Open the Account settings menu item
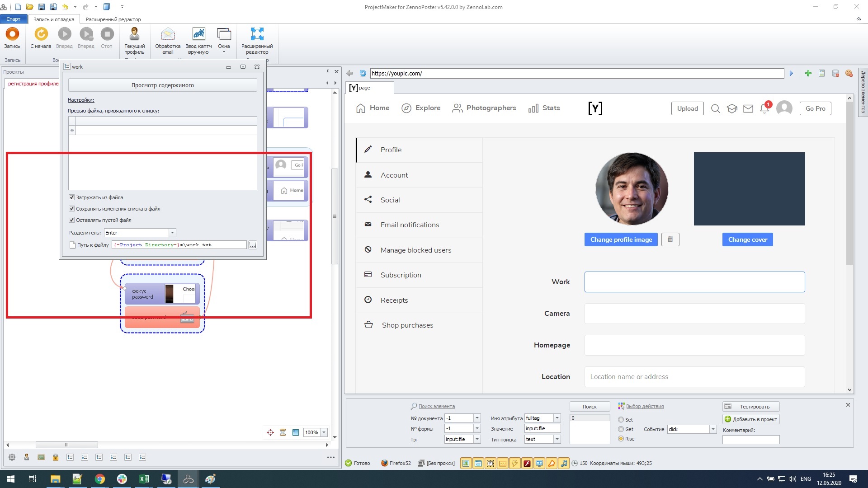Screen dimensions: 868x488 (394, 175)
